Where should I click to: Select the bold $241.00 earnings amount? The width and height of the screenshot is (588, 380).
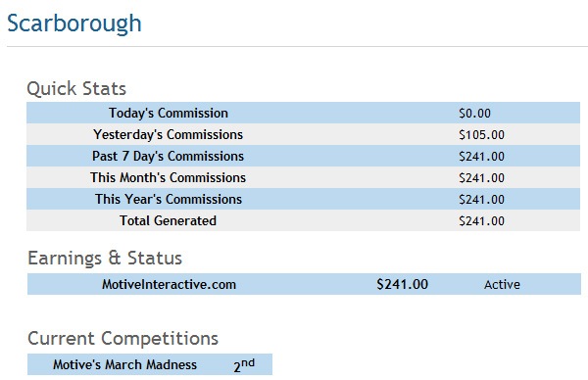coord(403,284)
